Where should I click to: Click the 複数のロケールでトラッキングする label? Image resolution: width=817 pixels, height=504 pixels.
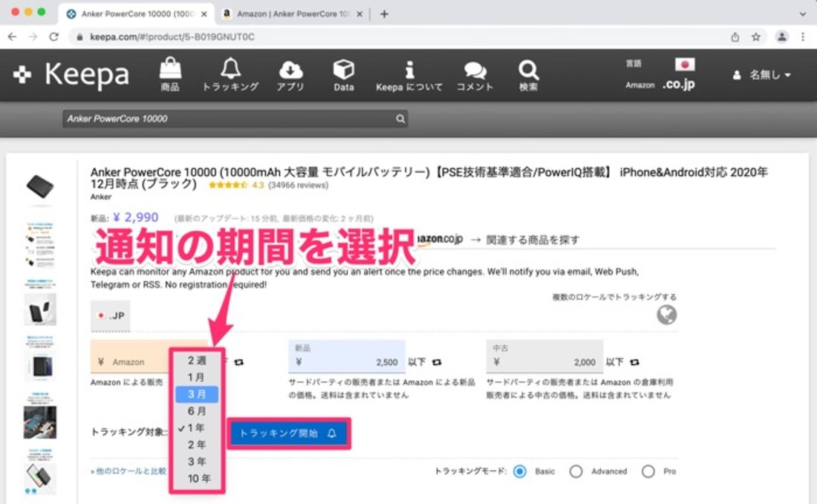[x=614, y=297]
